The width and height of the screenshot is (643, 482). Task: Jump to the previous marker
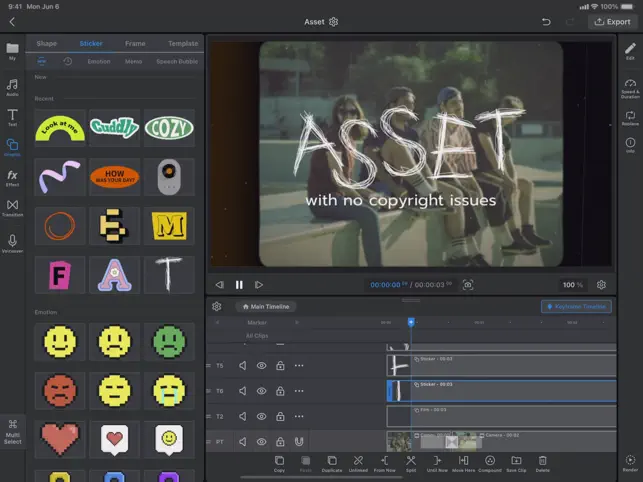pyautogui.click(x=217, y=322)
